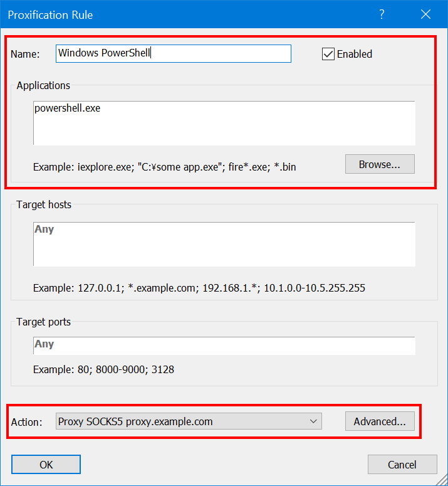Click the Applications group label
Image resolution: width=448 pixels, height=486 pixels.
pyautogui.click(x=43, y=85)
